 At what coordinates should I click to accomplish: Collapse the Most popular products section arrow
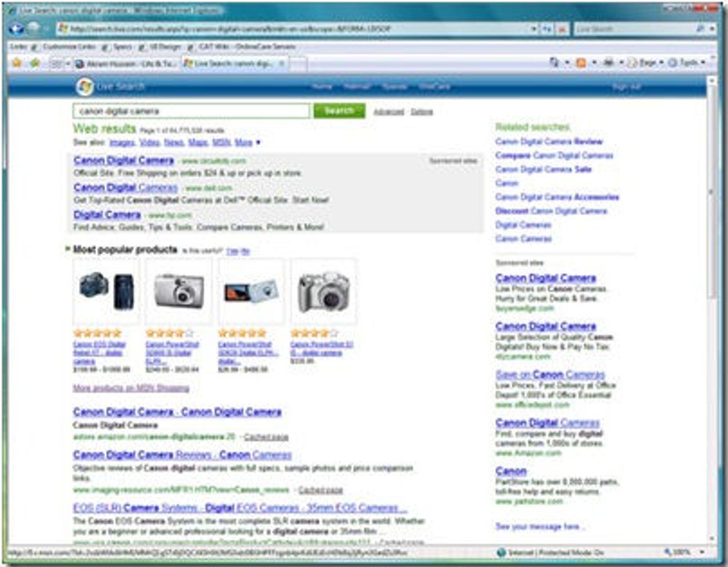tap(68, 249)
